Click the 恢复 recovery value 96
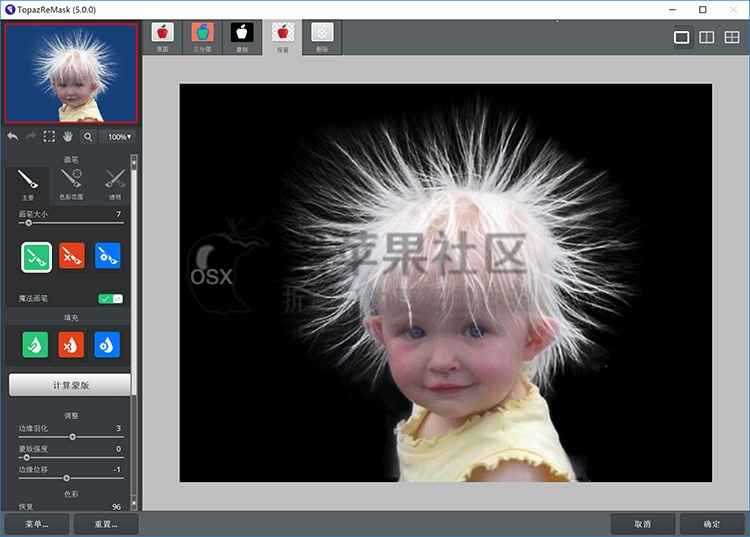Viewport: 750px width, 537px height. pos(117,506)
